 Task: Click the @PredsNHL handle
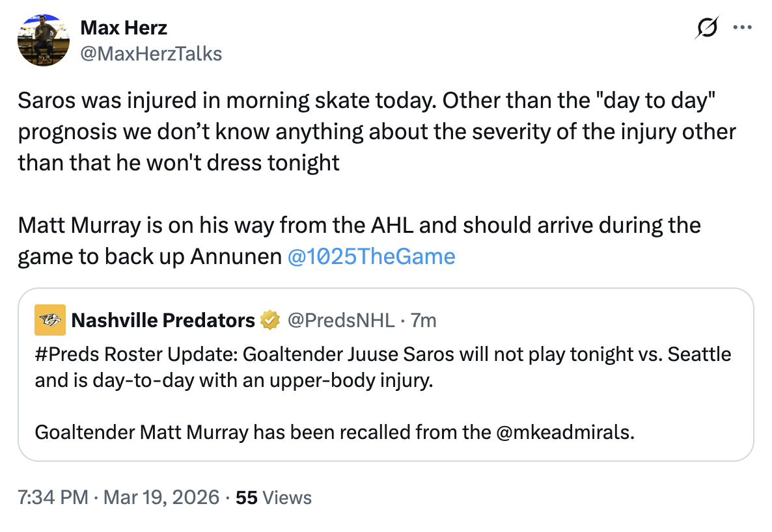[341, 321]
